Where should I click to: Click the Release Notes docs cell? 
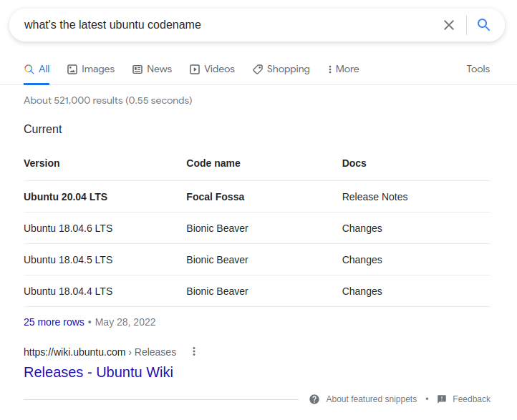point(375,197)
